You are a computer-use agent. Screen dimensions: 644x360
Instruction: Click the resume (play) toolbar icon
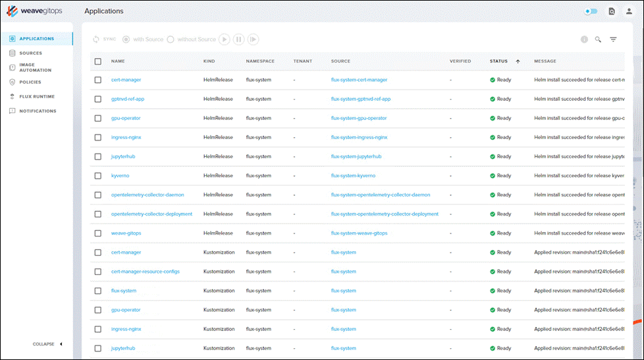[x=225, y=40]
